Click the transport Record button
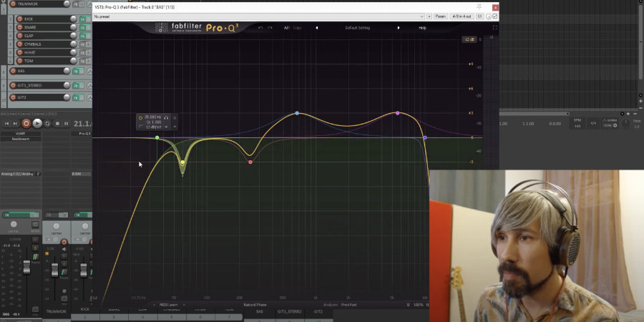Screen dimensions: 644x322 26,123
